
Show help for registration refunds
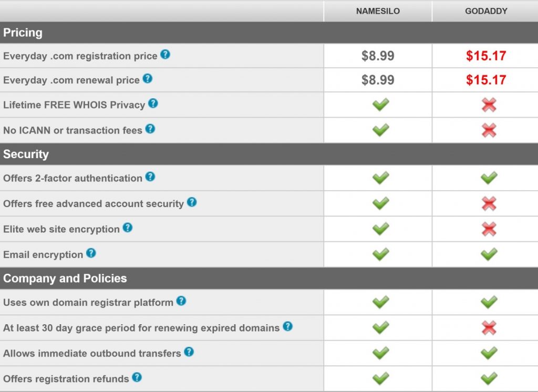click(x=137, y=377)
